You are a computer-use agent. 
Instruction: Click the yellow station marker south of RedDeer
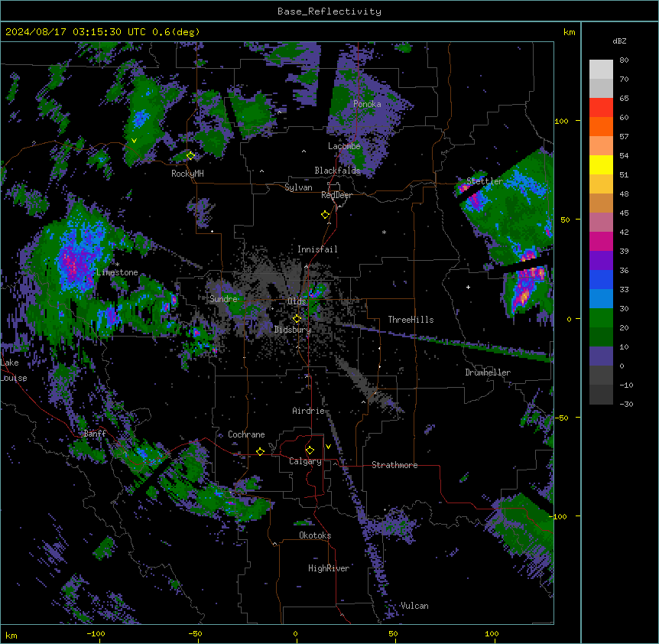coord(325,215)
